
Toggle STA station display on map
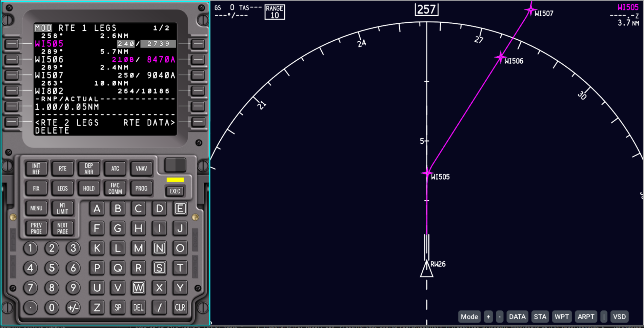click(540, 316)
